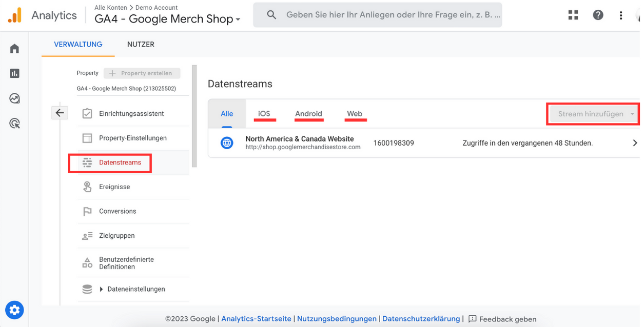Screen dimensions: 644x327
Task: Click the Feedback geben link text
Action: pos(508,319)
